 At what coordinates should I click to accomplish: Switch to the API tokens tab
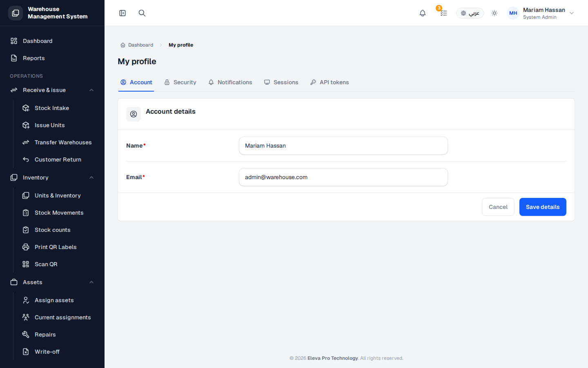tap(330, 82)
